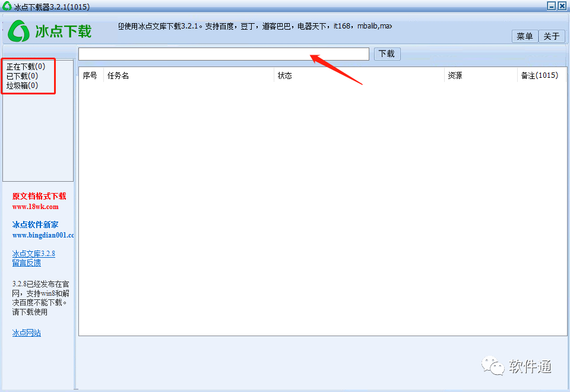570x392 pixels.
Task: Select 垃圾箱(0) in the sidebar list
Action: pos(22,86)
